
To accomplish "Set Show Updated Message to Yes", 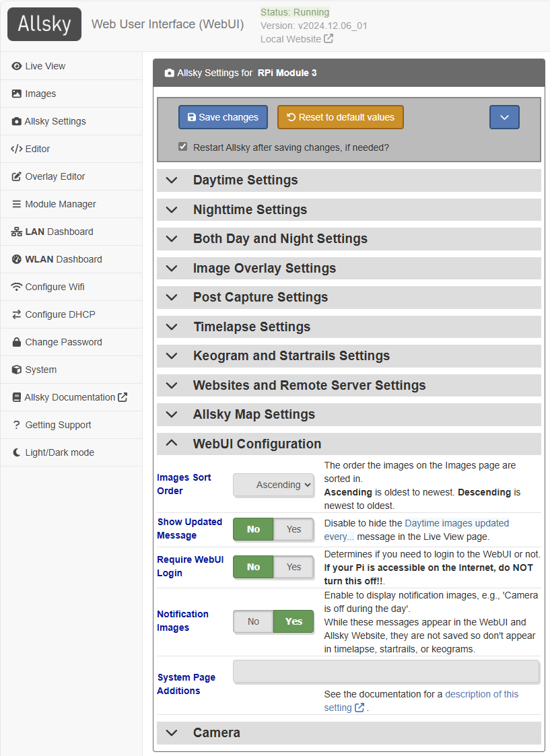I will click(x=294, y=529).
